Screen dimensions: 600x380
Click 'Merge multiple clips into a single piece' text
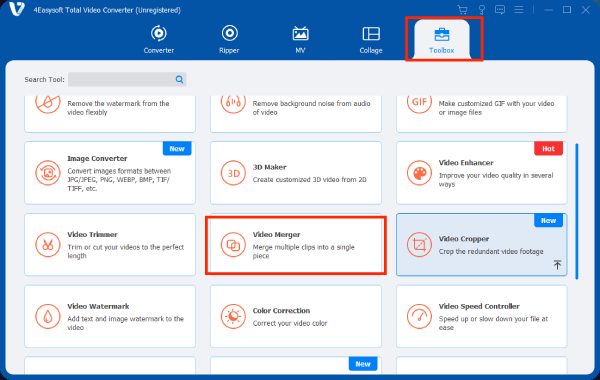point(303,251)
